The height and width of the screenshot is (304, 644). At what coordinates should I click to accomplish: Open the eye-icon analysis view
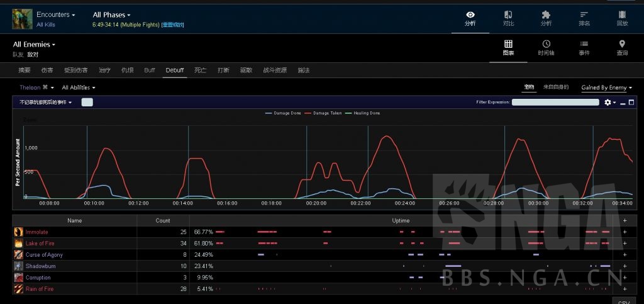pos(470,18)
